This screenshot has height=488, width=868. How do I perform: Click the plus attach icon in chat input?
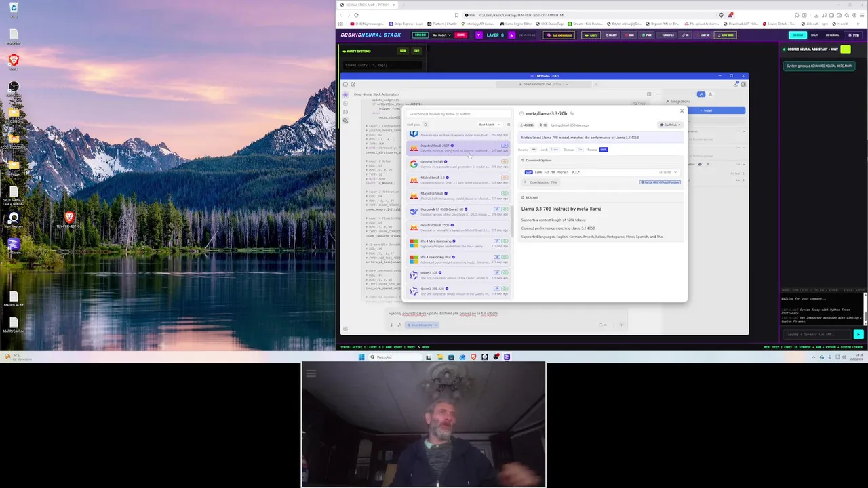click(x=391, y=325)
